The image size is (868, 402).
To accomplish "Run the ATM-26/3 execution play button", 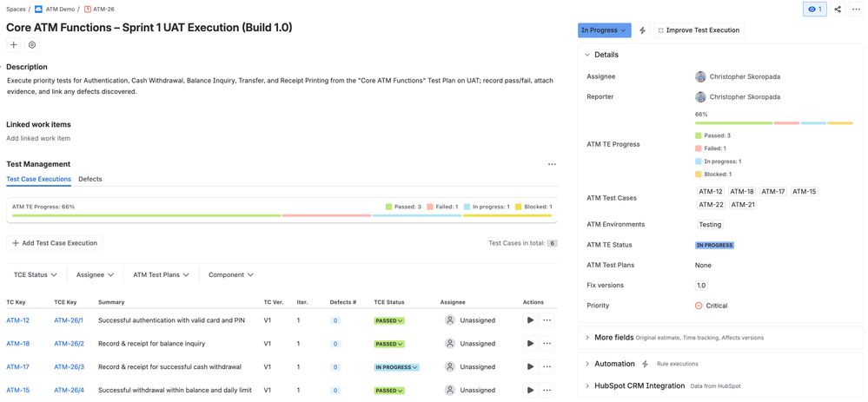I will pos(530,366).
